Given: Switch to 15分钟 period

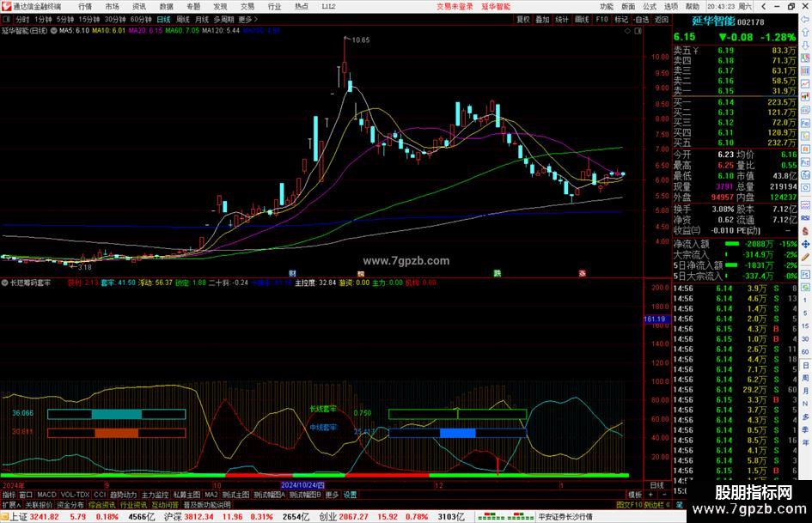Looking at the screenshot, I should click(x=89, y=20).
